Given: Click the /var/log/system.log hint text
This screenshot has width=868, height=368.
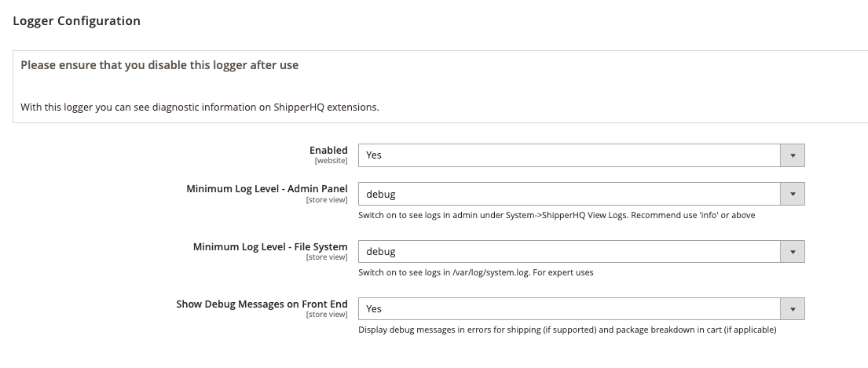Looking at the screenshot, I should pos(475,272).
